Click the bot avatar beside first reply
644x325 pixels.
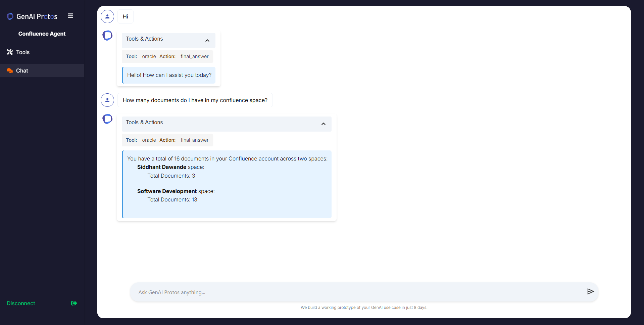[x=107, y=35]
